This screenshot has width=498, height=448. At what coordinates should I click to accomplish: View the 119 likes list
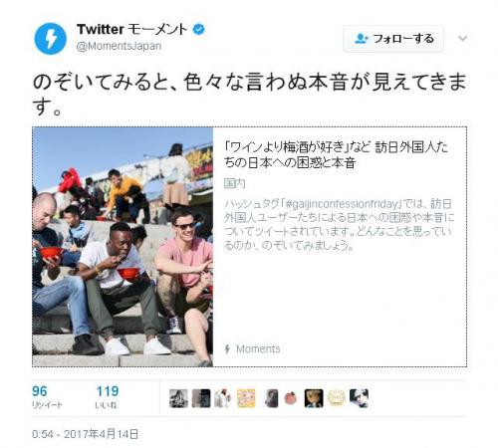click(x=108, y=396)
